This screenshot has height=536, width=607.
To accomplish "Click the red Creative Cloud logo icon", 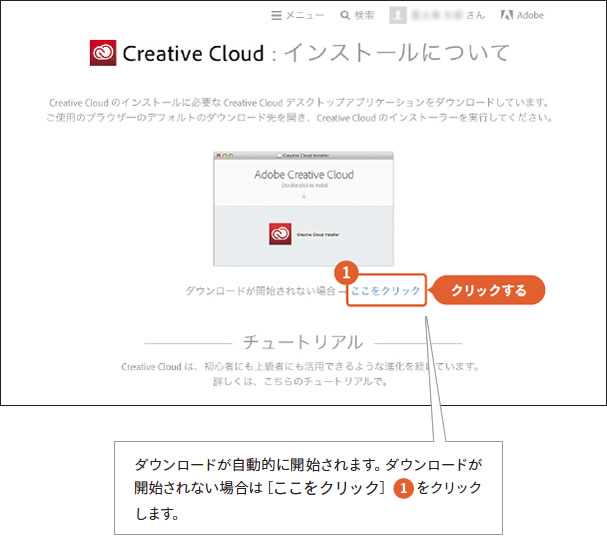I will pos(103,53).
